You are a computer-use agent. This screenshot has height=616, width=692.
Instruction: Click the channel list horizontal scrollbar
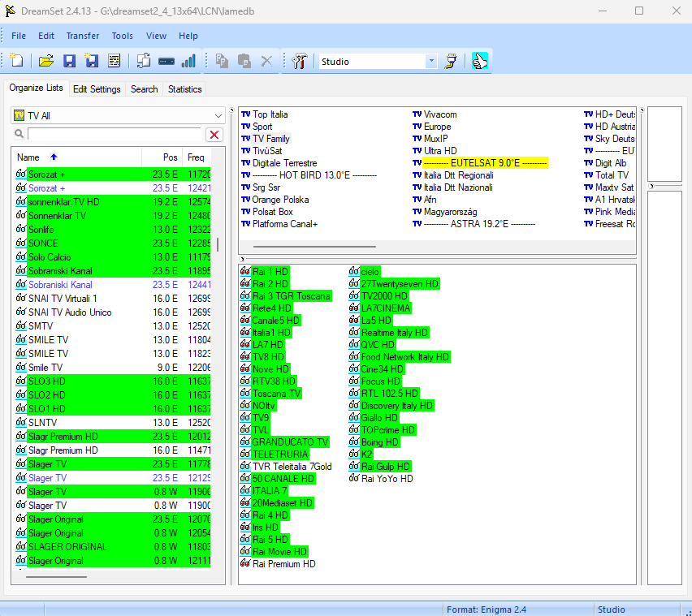pos(56,577)
